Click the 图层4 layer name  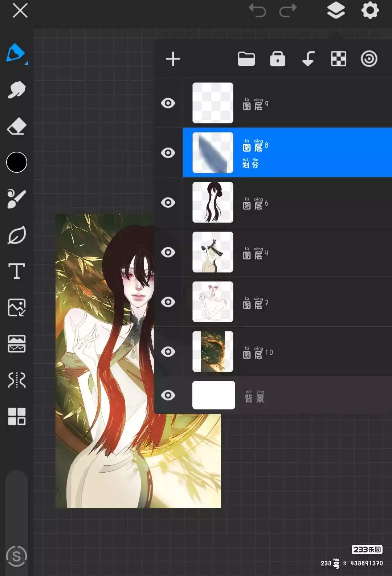256,253
